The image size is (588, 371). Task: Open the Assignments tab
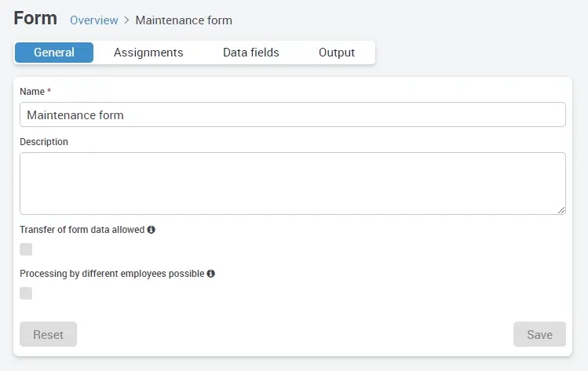coord(148,53)
